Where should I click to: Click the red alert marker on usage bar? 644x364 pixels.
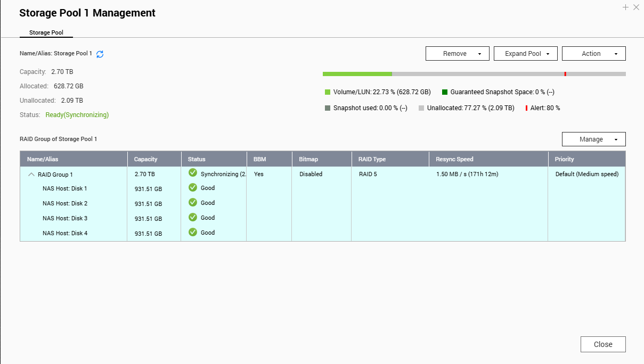565,74
